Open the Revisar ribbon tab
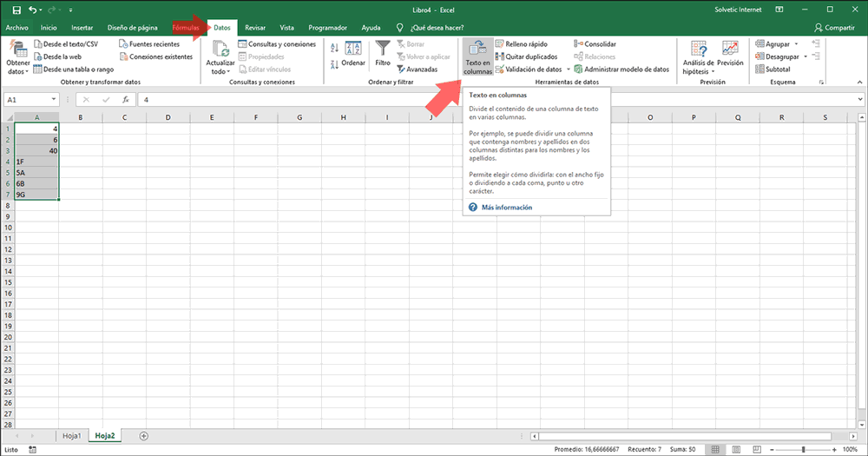868x456 pixels. click(255, 28)
